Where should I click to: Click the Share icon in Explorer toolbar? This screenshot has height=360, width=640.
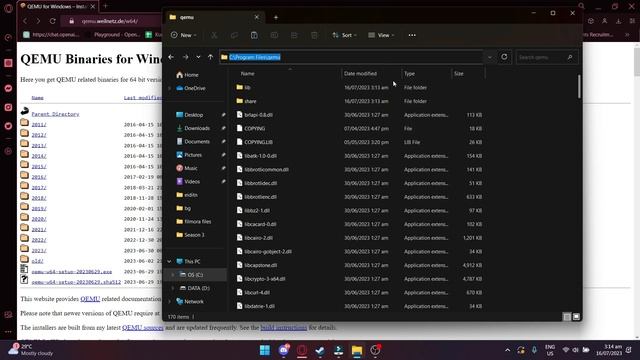click(x=294, y=35)
